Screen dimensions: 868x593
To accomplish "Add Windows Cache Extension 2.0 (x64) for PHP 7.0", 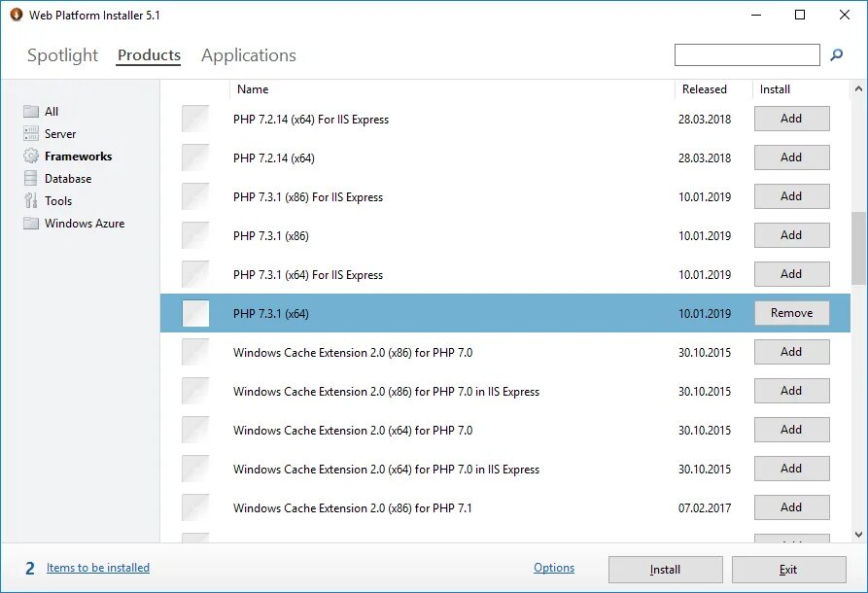I will tap(791, 429).
